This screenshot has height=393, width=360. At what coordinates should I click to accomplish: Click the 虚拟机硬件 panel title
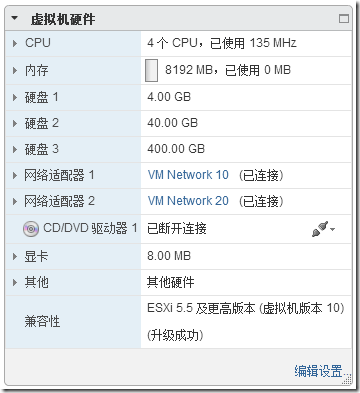63,19
